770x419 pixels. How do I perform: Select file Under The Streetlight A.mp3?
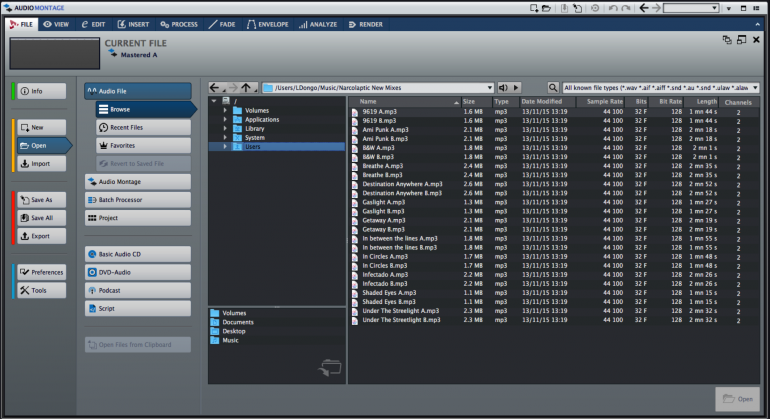pyautogui.click(x=401, y=311)
